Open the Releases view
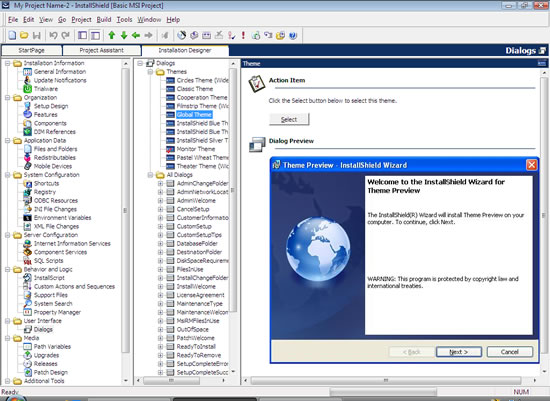550x401 pixels. (x=45, y=364)
